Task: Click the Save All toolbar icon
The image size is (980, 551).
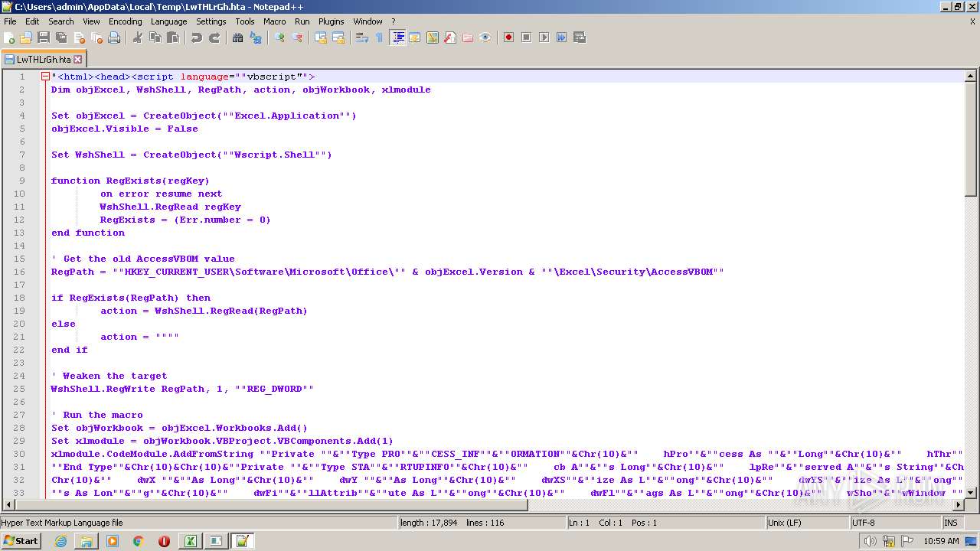Action: [x=61, y=37]
